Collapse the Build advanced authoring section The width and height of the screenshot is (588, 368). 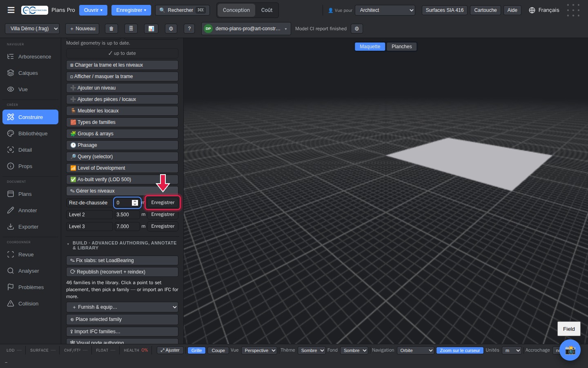[122, 245]
